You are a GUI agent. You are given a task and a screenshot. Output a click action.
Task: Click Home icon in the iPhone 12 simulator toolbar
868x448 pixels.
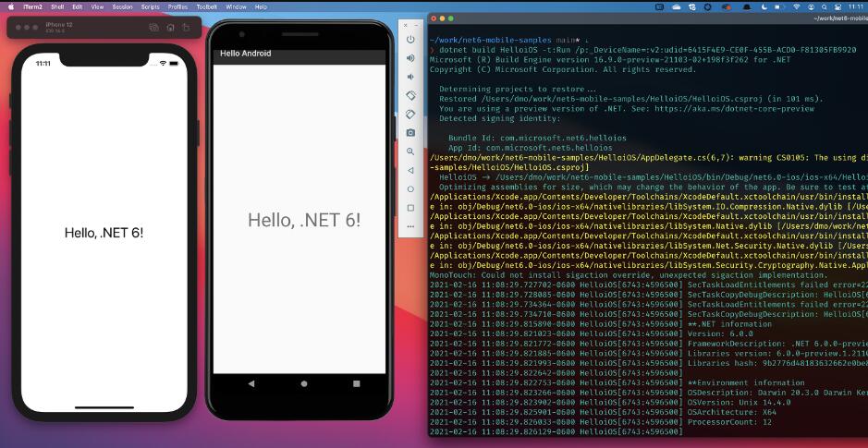pyautogui.click(x=170, y=28)
